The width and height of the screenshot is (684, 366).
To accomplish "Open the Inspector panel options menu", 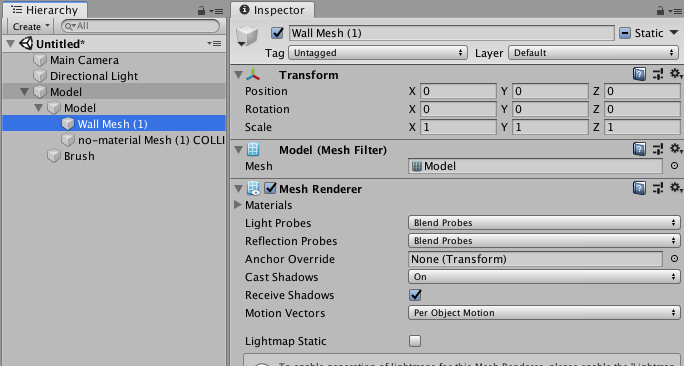I will tap(676, 11).
